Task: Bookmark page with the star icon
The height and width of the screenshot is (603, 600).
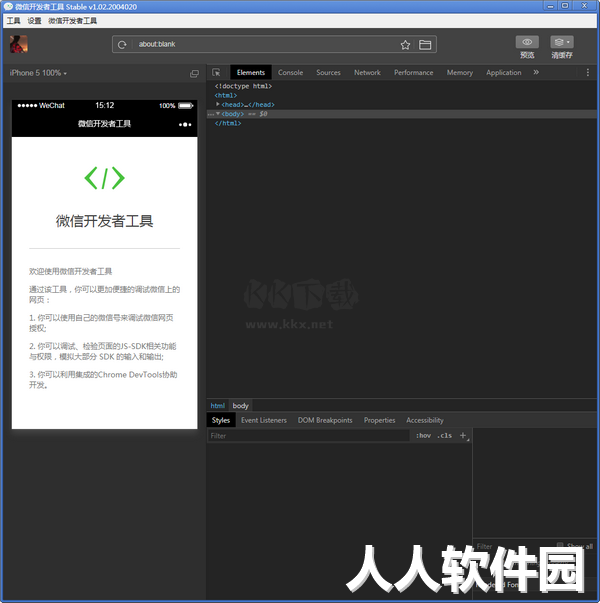Action: (x=405, y=45)
